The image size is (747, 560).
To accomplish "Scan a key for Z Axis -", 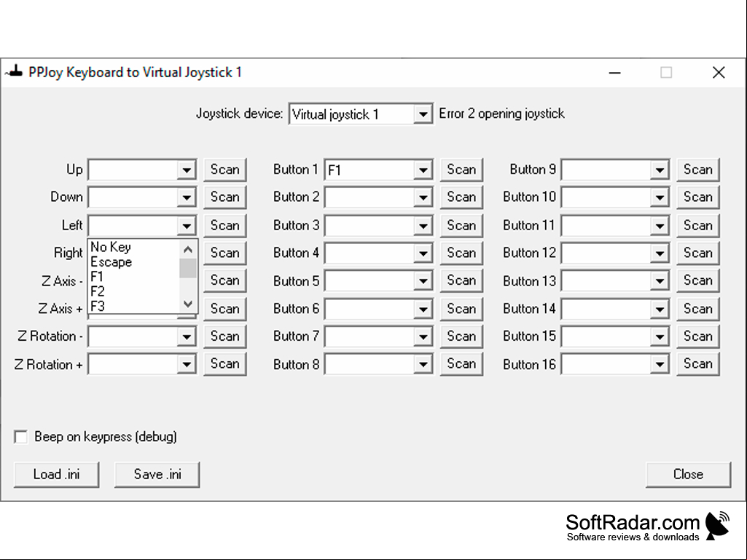I will point(225,280).
